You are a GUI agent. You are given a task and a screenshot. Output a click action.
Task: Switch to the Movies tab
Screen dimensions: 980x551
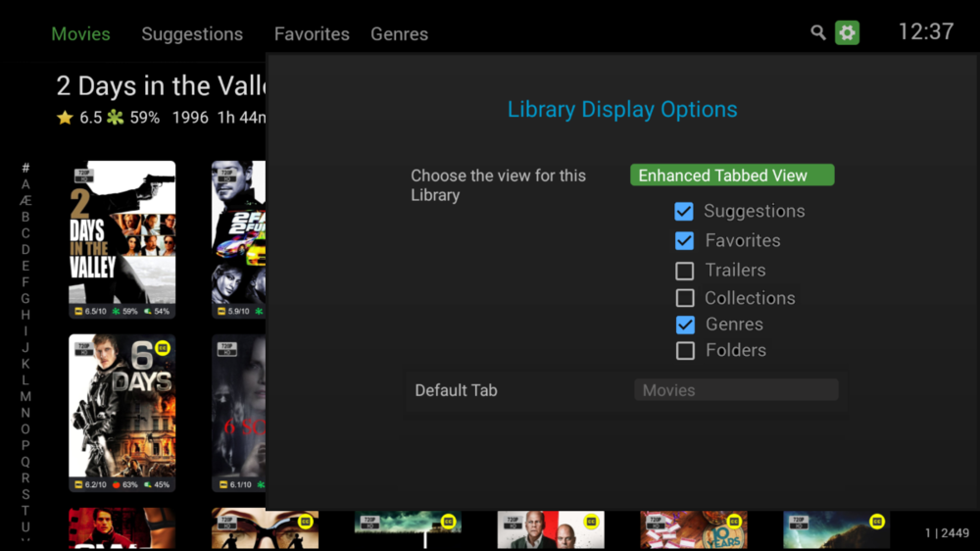click(x=80, y=34)
